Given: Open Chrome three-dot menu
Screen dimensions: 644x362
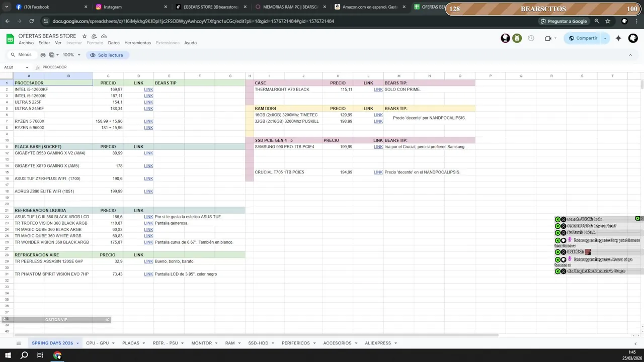Looking at the screenshot, I should click(637, 21).
